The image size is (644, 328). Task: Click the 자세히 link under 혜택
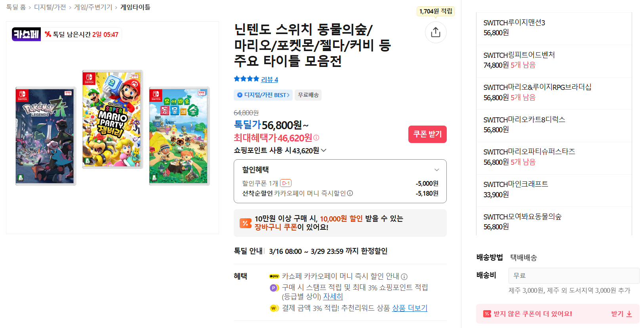pos(333,296)
